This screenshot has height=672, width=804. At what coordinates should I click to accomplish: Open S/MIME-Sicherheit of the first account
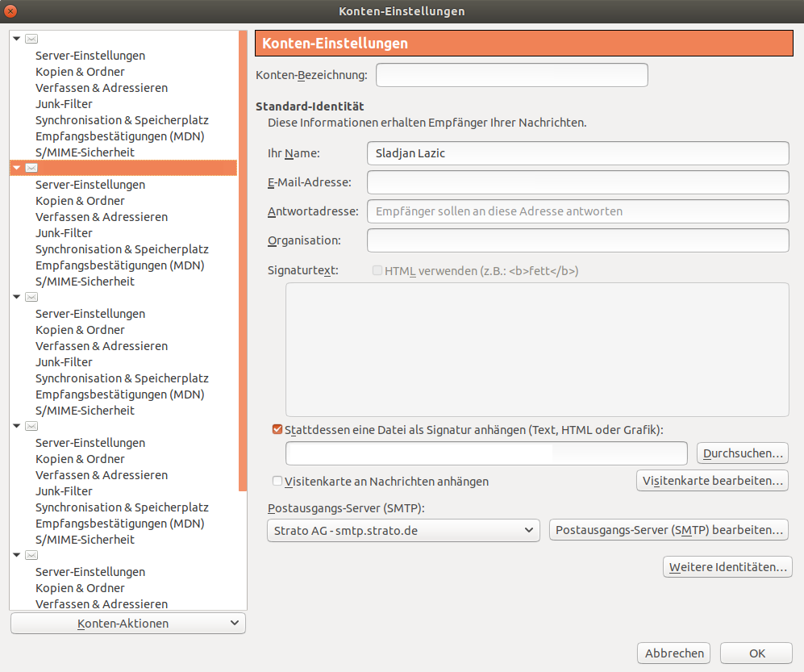(85, 152)
